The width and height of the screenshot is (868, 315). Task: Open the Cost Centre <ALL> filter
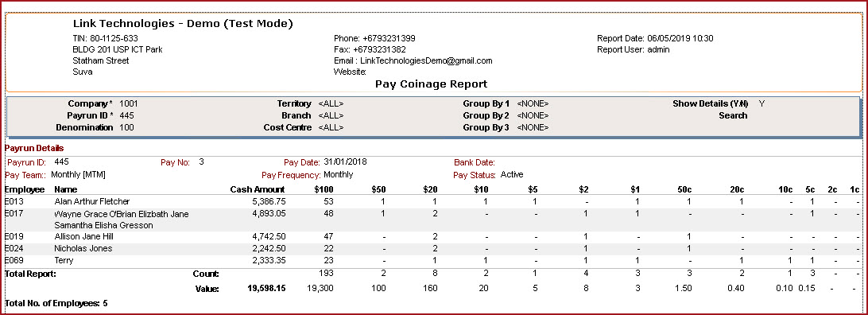331,127
